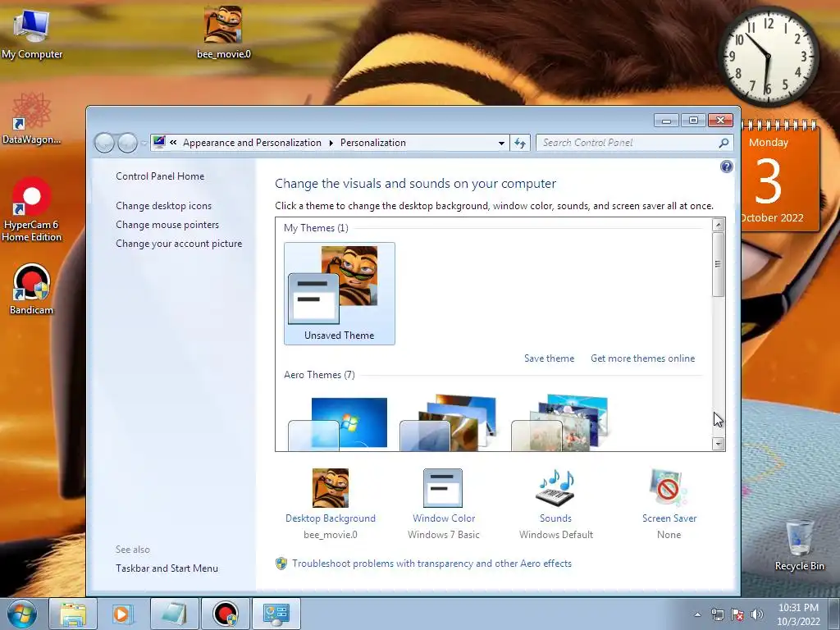
Task: Select the Windows 7 Aero theme
Action: [338, 423]
